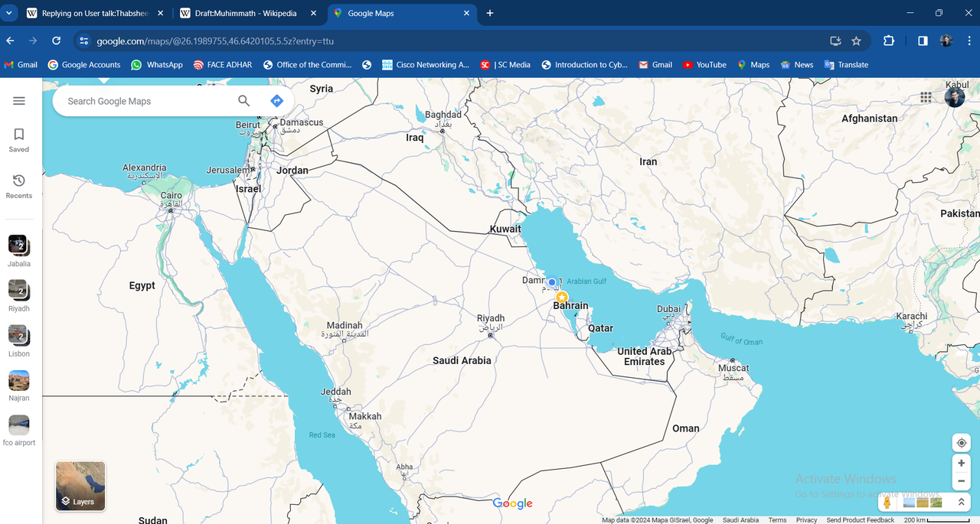Open the Translate bookmark
This screenshot has height=524, width=980.
[x=846, y=65]
